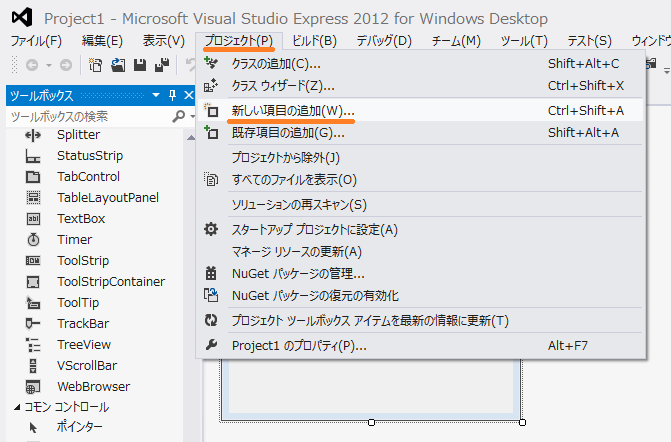Toggle auto-hide pin on Toolbox panel
Viewport: 671px width, 442px height.
coord(172,95)
